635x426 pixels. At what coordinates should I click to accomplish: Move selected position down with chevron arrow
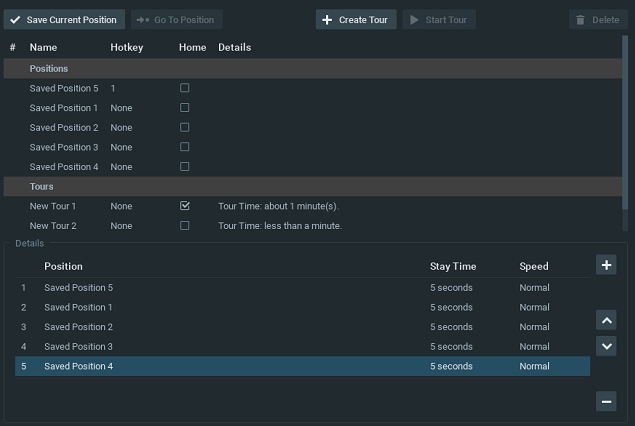[606, 346]
